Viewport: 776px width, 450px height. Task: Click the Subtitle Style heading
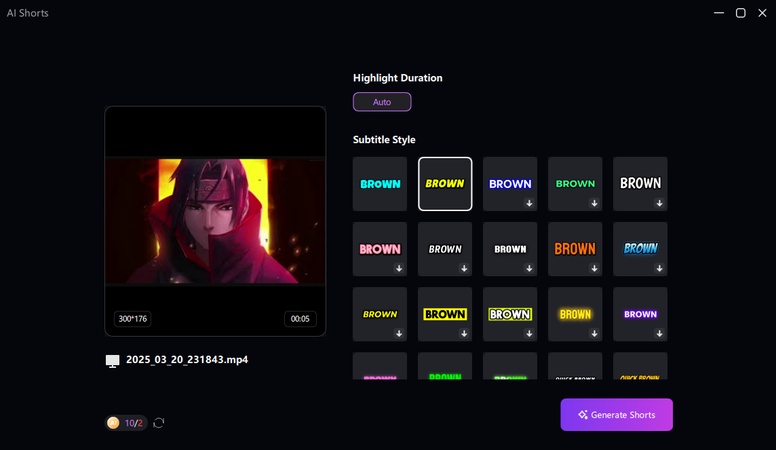384,140
